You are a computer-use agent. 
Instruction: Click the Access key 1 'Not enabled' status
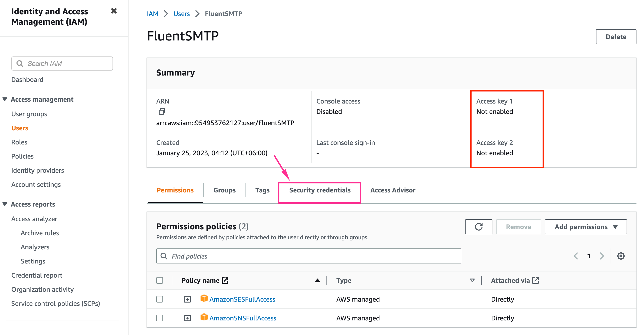point(495,112)
